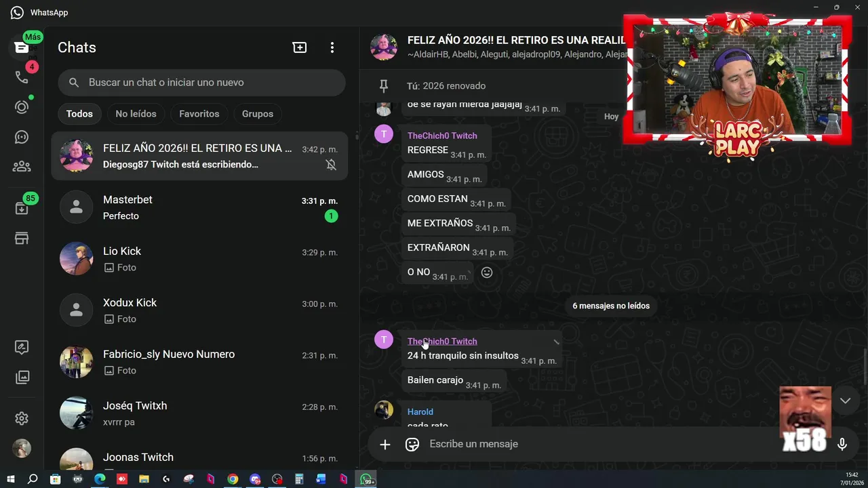Open Windows taskbar search
Viewport: 868px width, 488px height.
coord(33,479)
